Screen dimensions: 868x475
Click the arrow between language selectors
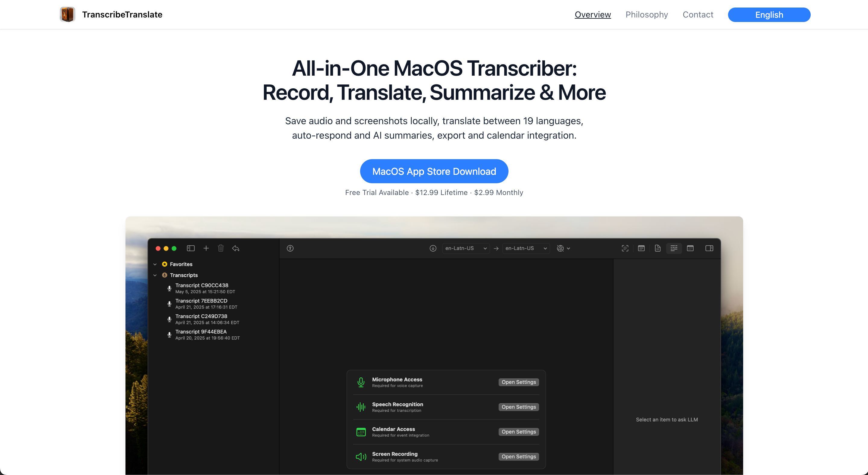click(x=496, y=248)
